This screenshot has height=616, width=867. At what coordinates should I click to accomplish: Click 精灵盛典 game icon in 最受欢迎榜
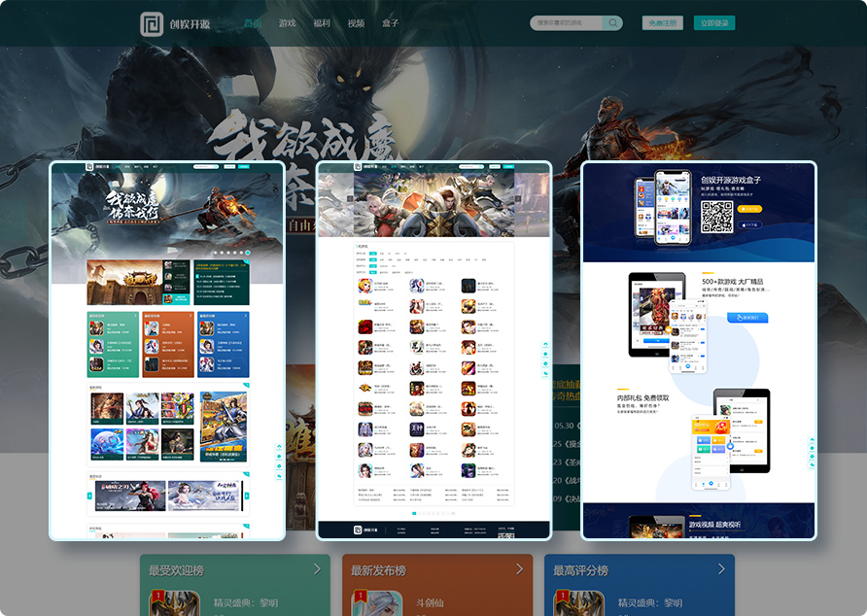(175, 603)
